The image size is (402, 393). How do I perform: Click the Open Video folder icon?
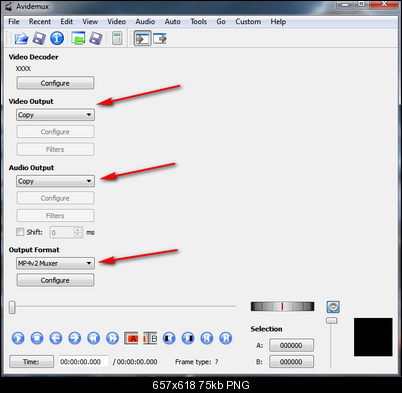(21, 38)
